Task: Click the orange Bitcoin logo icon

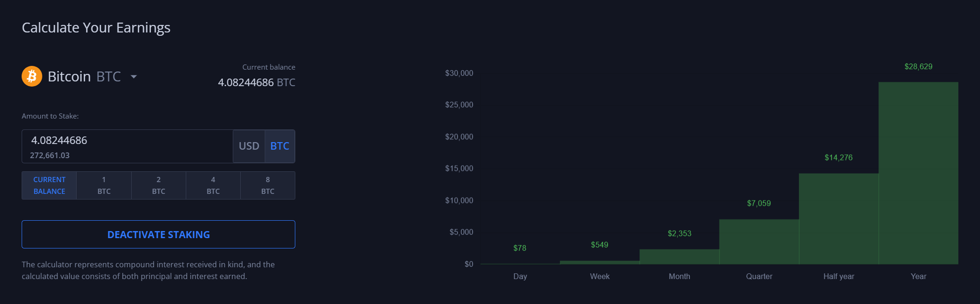Action: tap(32, 76)
